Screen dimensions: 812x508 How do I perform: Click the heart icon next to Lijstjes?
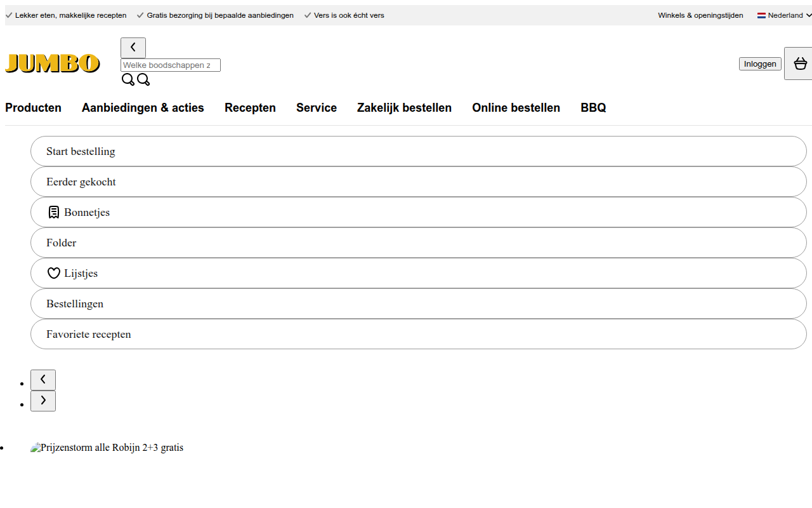(54, 273)
